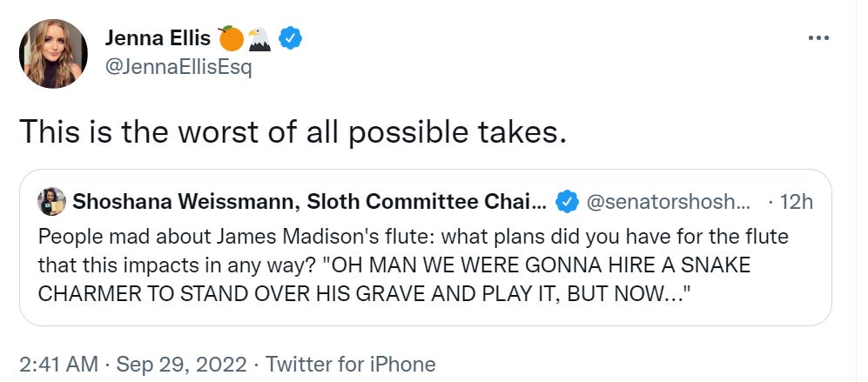
Task: Click the orange emoji beside Jenna Ellis
Action: point(232,38)
